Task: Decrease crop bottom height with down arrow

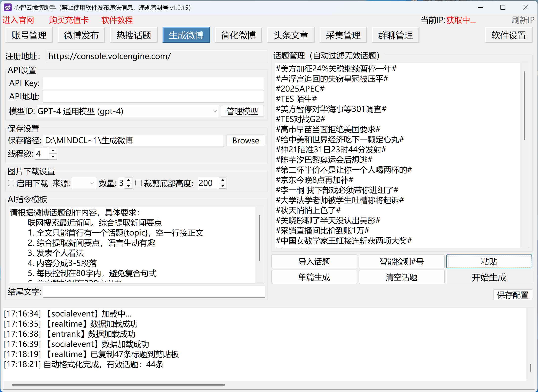Action: (x=223, y=186)
